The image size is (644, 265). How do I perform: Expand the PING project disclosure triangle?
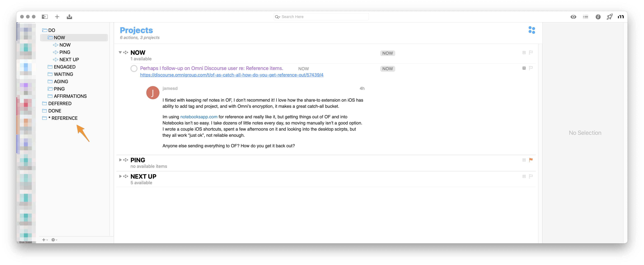pos(120,160)
